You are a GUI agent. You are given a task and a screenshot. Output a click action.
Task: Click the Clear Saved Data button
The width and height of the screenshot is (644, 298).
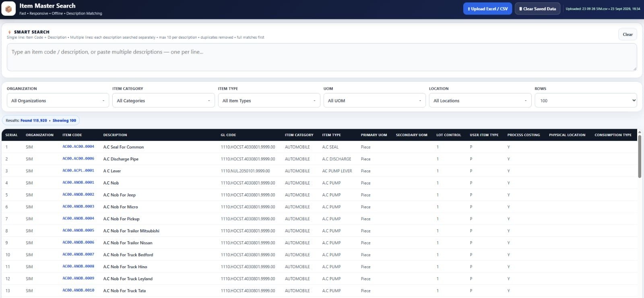click(x=537, y=9)
